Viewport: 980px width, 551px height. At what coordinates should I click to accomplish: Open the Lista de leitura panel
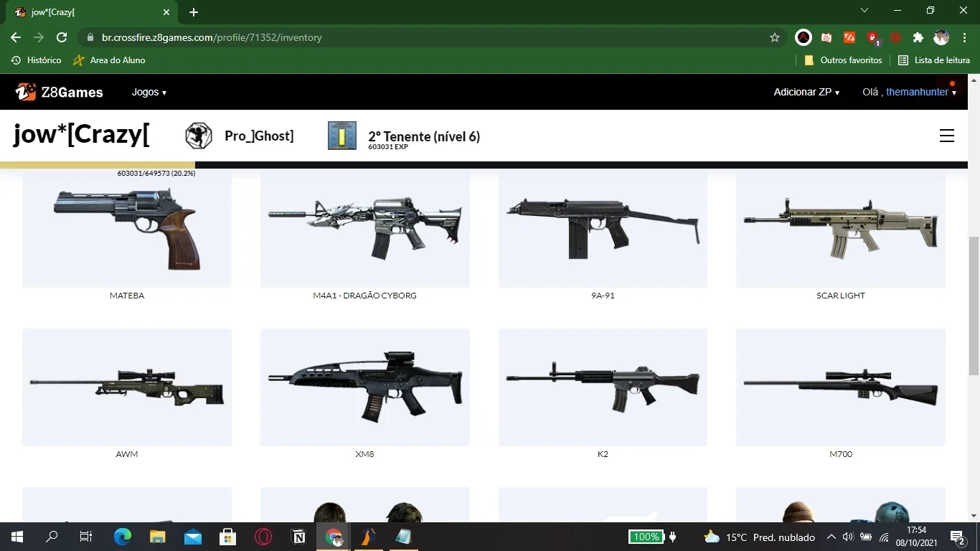934,60
